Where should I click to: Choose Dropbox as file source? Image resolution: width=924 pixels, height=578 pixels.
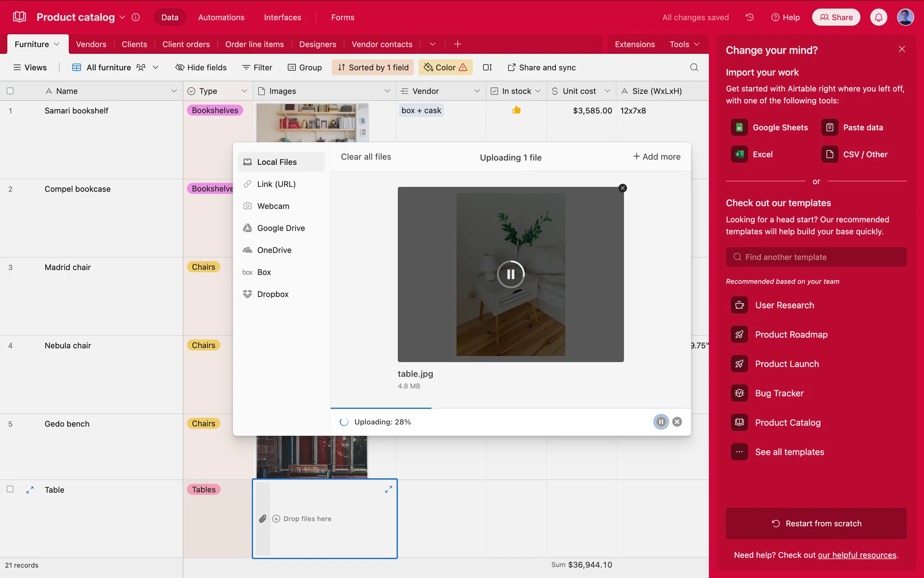tap(272, 294)
